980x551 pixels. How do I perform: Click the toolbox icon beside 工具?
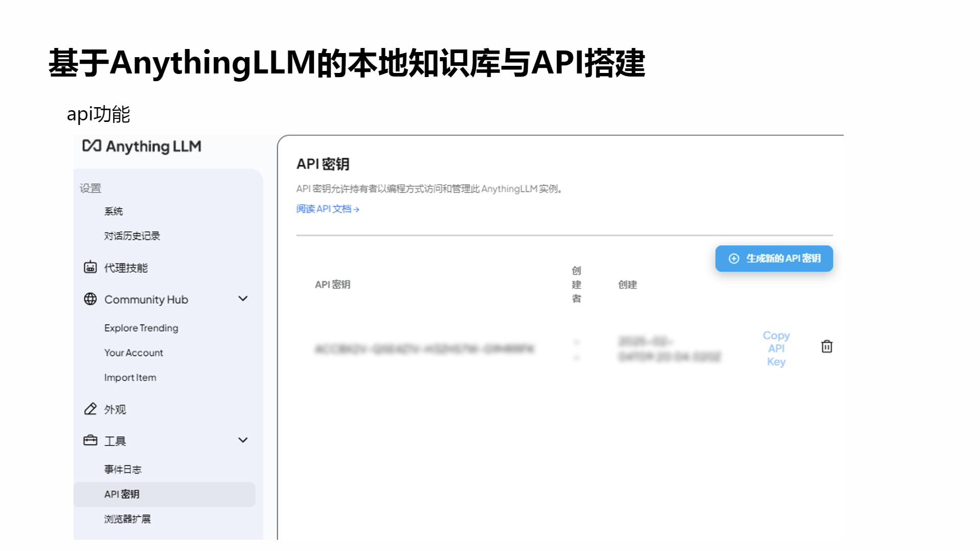point(90,440)
